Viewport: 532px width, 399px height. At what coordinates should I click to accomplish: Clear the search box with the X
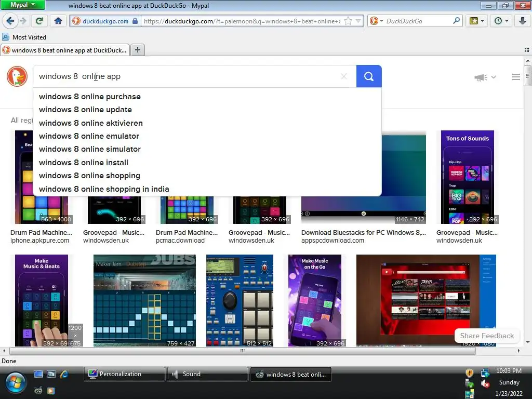tap(344, 76)
